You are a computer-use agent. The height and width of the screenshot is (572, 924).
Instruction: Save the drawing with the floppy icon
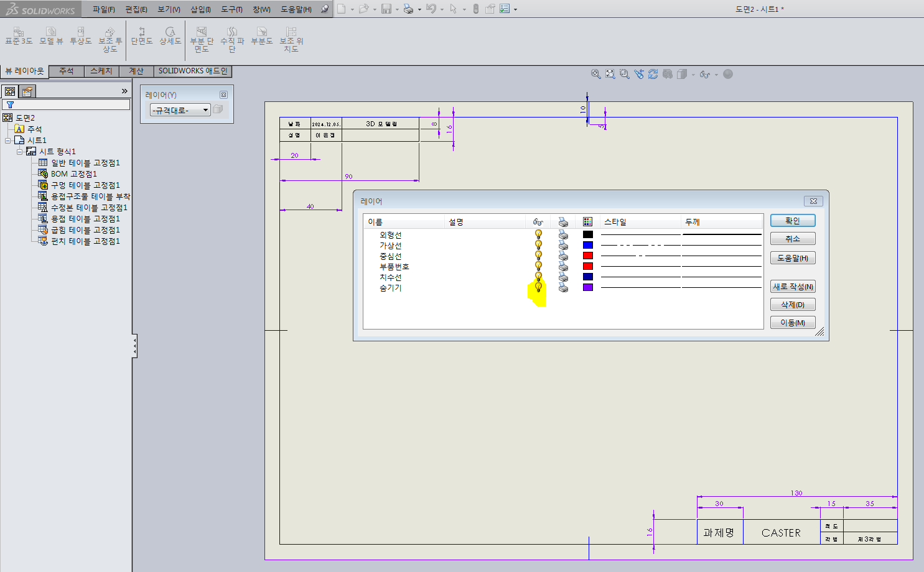(386, 9)
